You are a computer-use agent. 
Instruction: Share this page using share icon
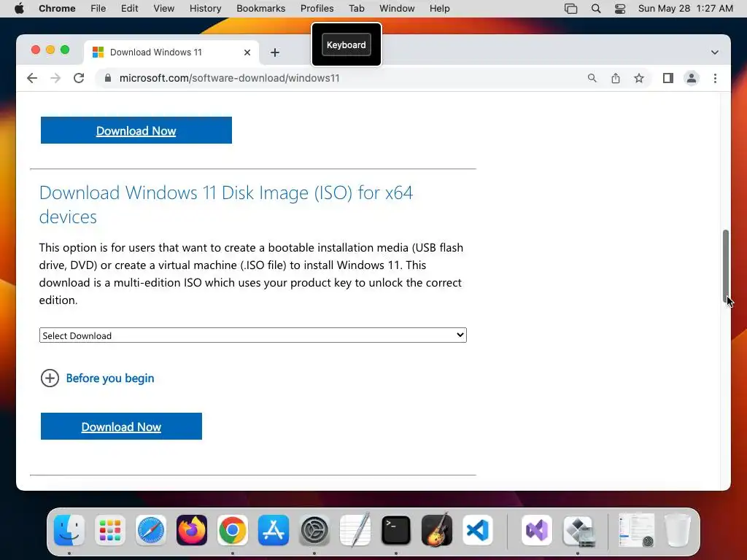(616, 78)
